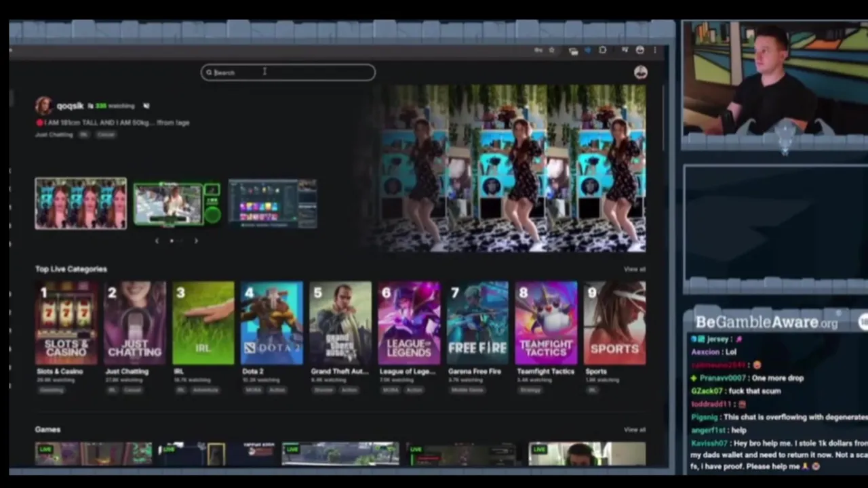This screenshot has height=488, width=868.
Task: Click the browser profile icon in toolbar
Action: click(x=639, y=50)
